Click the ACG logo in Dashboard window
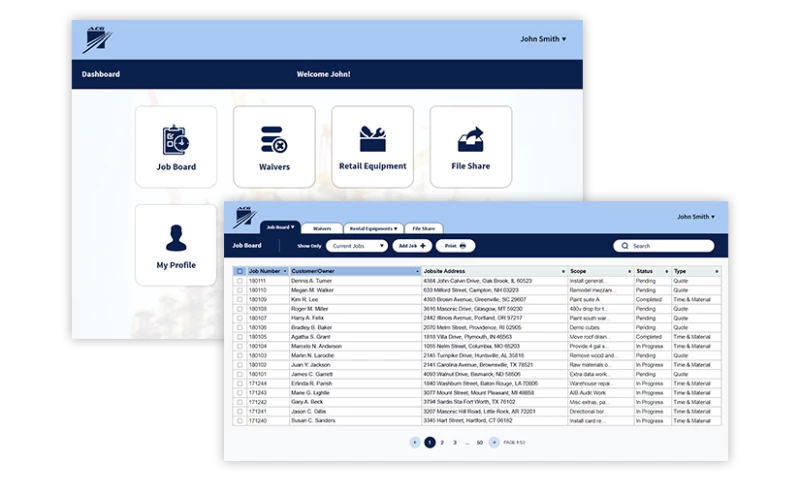This screenshot has height=480, width=800. click(x=97, y=40)
